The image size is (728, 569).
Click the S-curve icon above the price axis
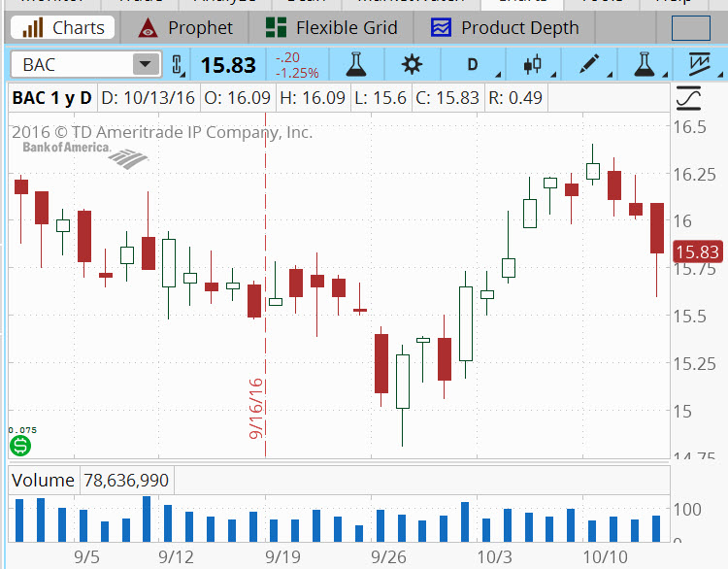click(x=688, y=98)
